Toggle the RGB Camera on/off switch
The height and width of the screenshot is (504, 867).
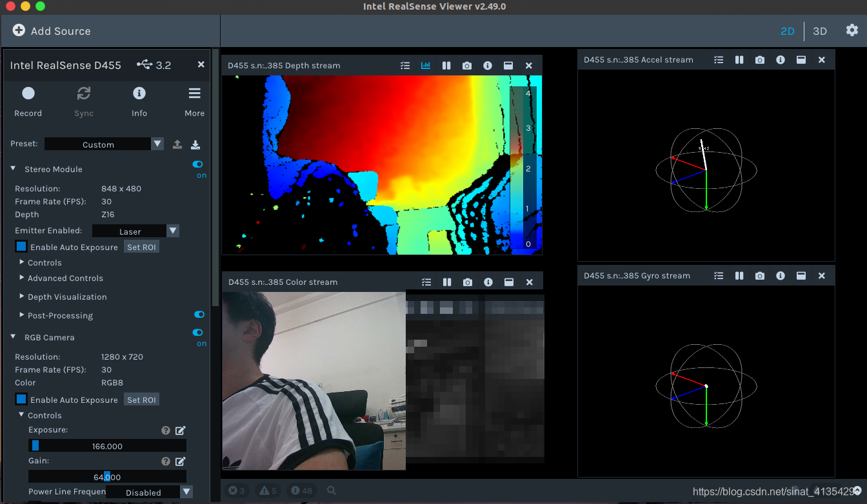coord(198,333)
